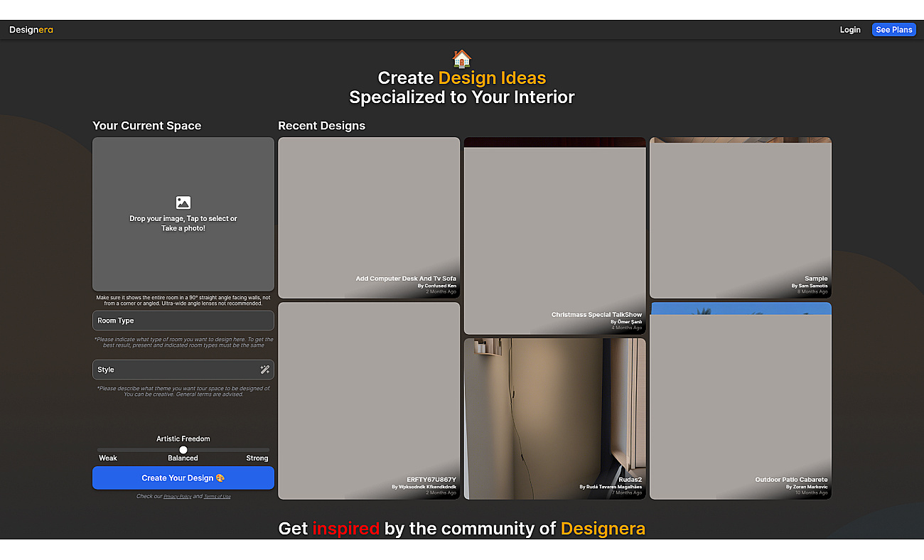
Task: Open the Privacy Policy link
Action: (x=177, y=497)
